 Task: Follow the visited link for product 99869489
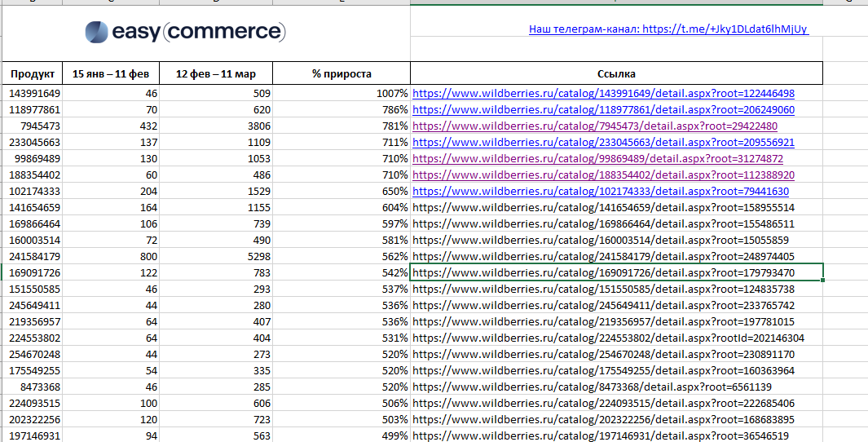click(x=597, y=159)
